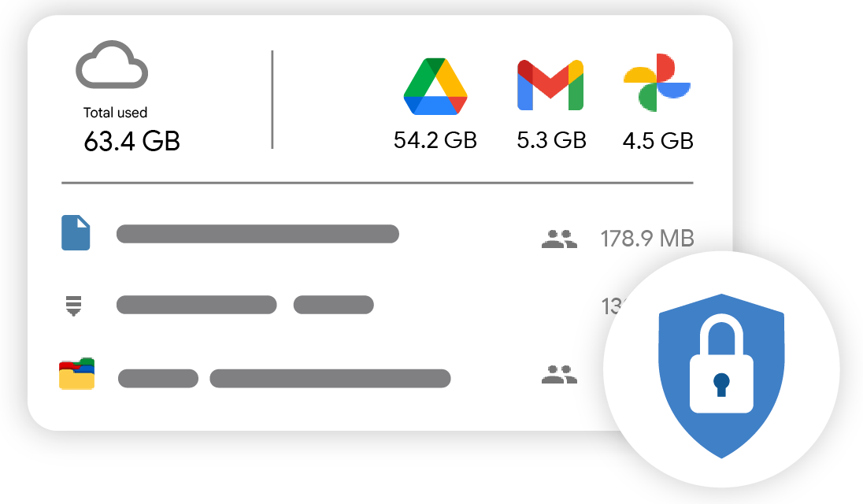Open the first file's name placeholder bar
This screenshot has width=863, height=504.
click(x=257, y=234)
